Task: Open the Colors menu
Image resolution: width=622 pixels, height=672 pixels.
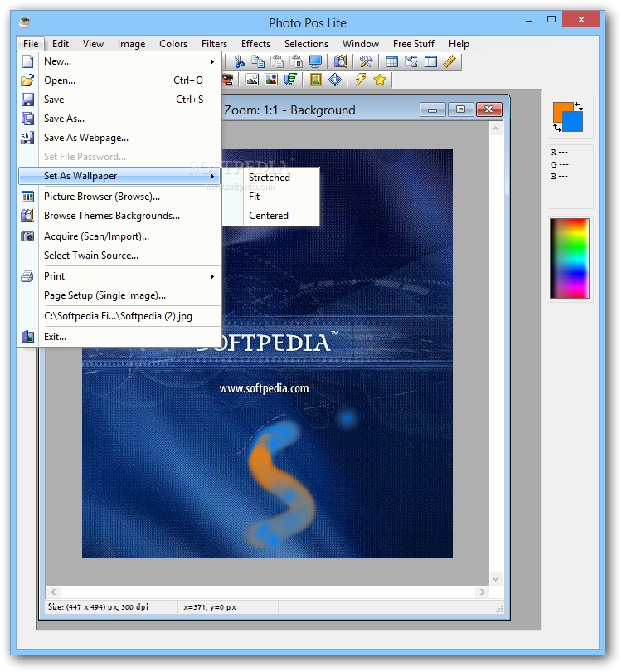Action: [173, 44]
